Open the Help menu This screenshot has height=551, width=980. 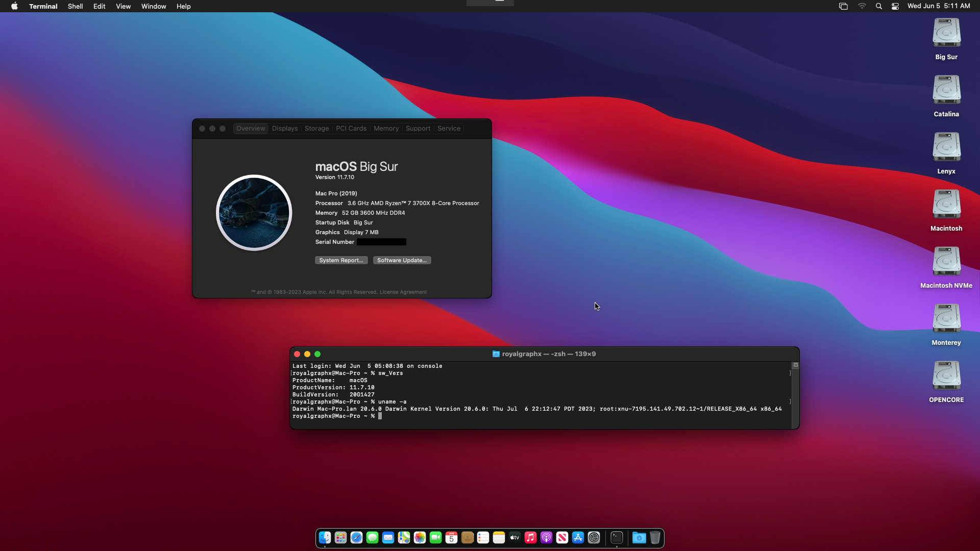[x=183, y=6]
